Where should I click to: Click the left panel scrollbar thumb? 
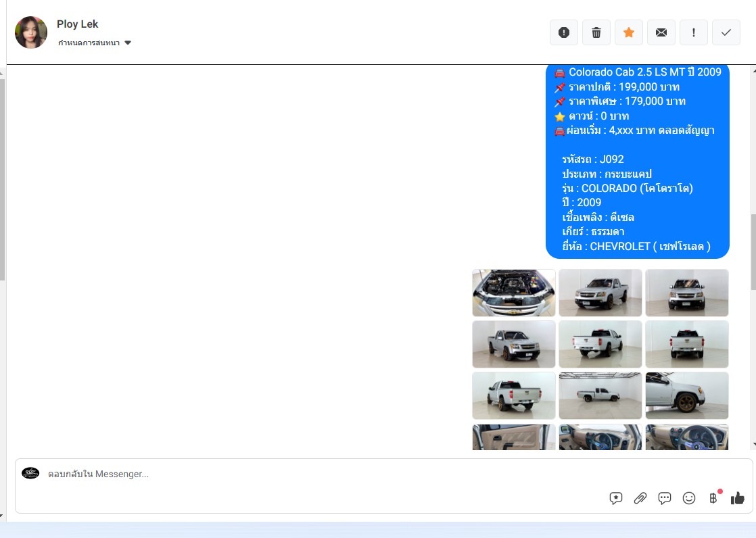tap(2, 179)
